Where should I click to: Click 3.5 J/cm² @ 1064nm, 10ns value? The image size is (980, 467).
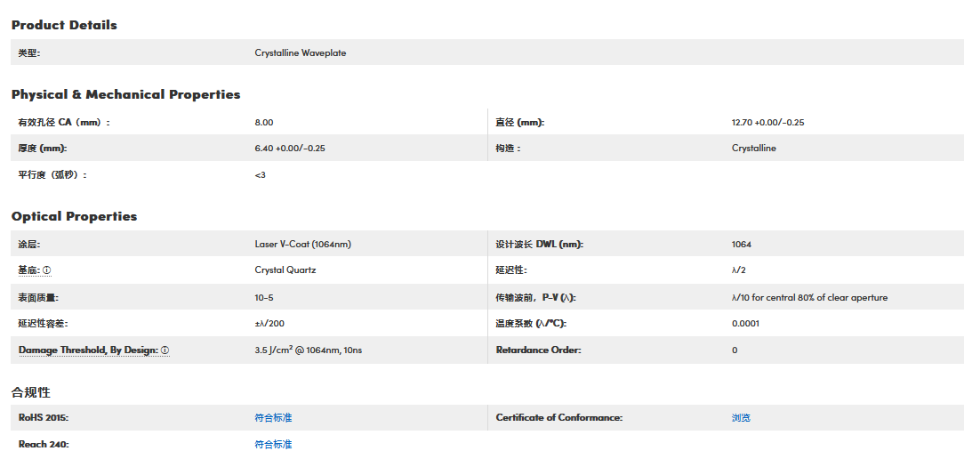(x=308, y=350)
